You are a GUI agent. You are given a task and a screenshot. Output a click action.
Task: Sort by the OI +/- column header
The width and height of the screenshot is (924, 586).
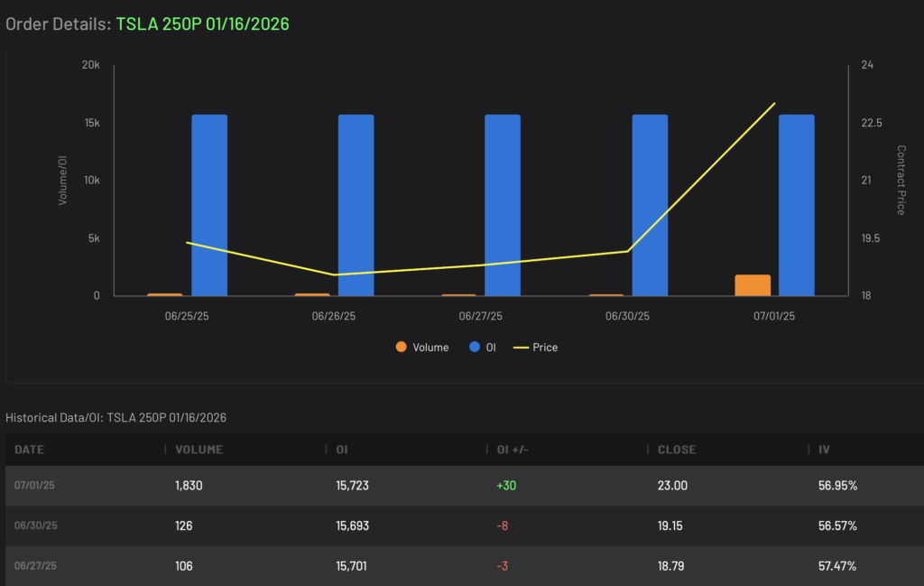click(513, 450)
